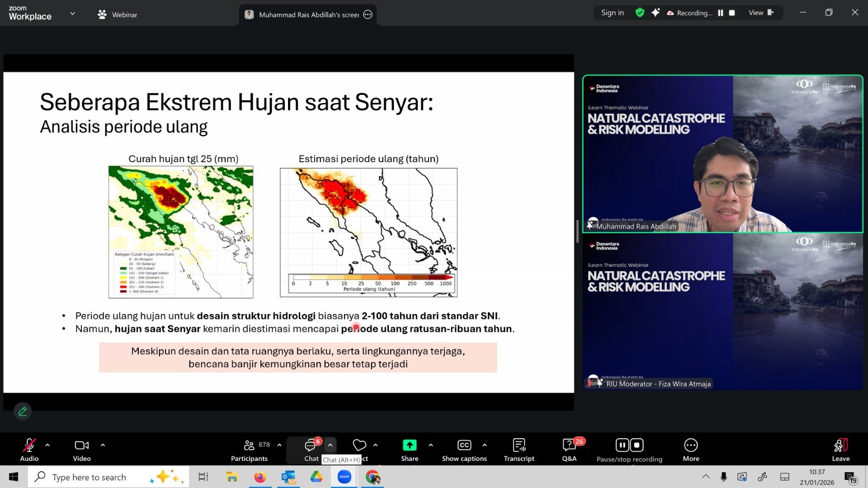Image resolution: width=868 pixels, height=488 pixels.
Task: Click the React heart icon
Action: click(x=359, y=446)
